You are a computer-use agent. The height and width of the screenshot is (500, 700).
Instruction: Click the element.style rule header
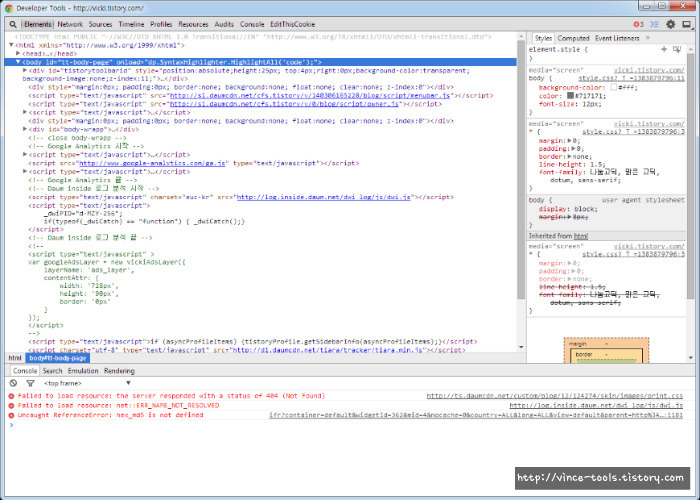[x=558, y=50]
